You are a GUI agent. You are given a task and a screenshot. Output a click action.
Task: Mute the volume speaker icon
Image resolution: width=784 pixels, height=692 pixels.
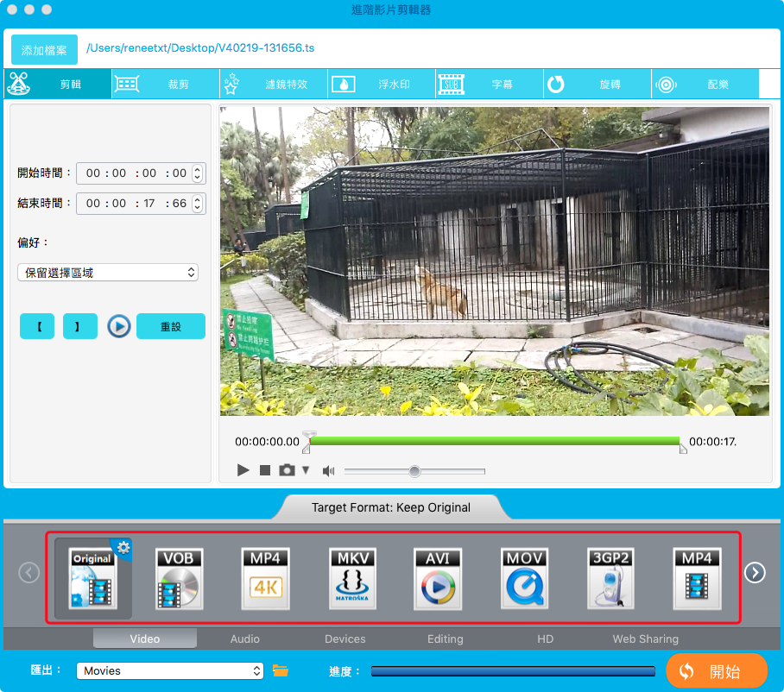[328, 470]
